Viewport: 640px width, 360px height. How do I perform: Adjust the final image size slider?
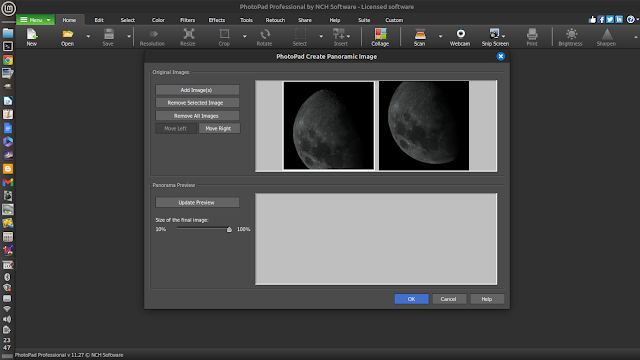click(229, 229)
